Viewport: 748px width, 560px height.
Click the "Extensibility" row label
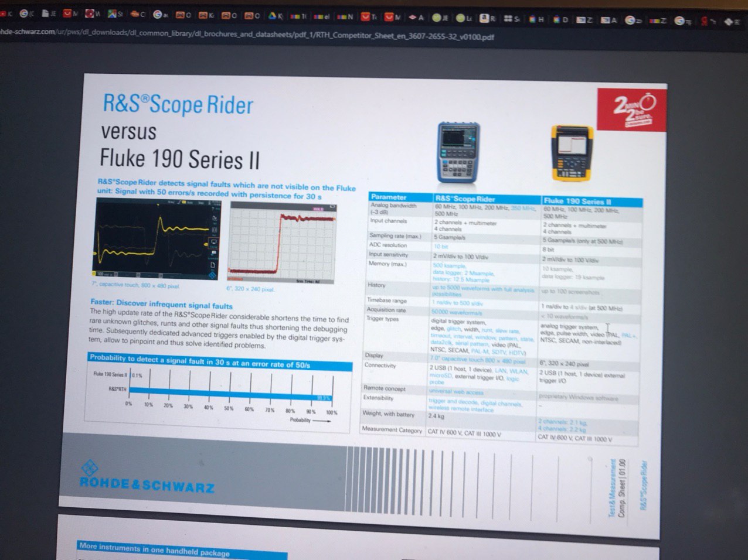click(x=379, y=398)
